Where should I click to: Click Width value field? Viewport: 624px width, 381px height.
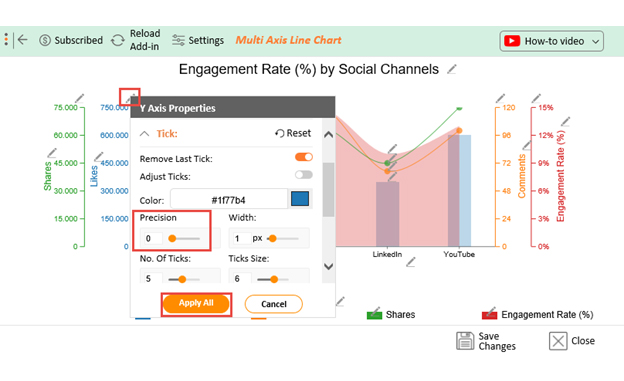tap(241, 238)
